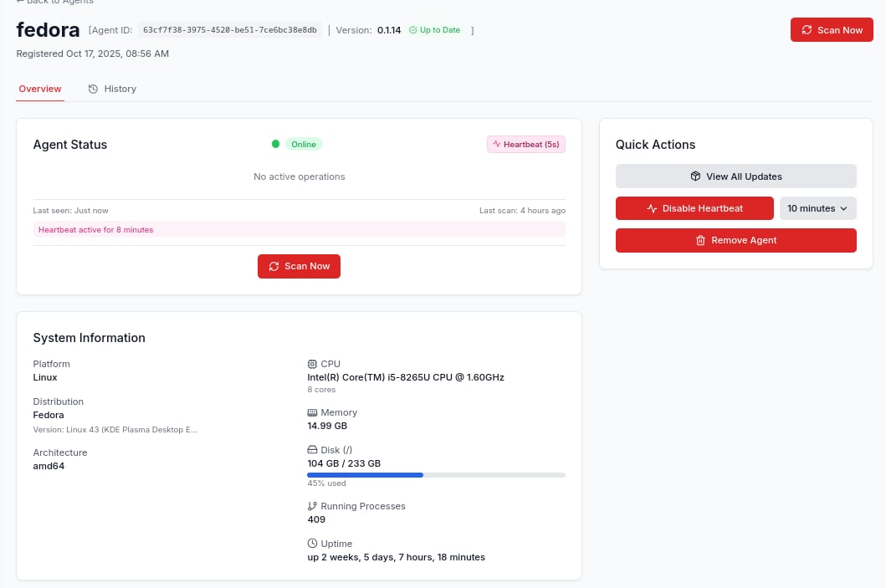The height and width of the screenshot is (588, 886).
Task: Click the CPU chip icon
Action: coord(312,364)
